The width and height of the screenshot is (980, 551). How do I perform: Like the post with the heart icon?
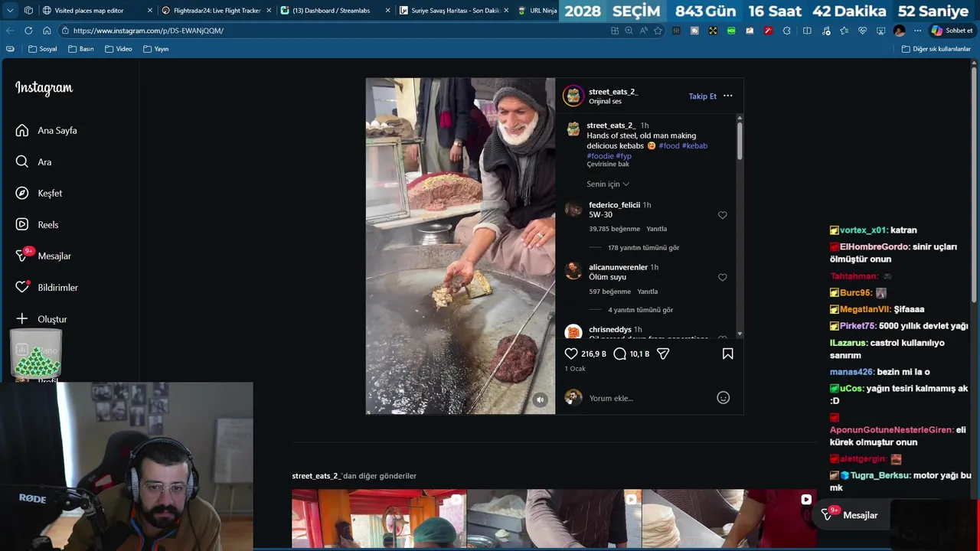pos(571,354)
